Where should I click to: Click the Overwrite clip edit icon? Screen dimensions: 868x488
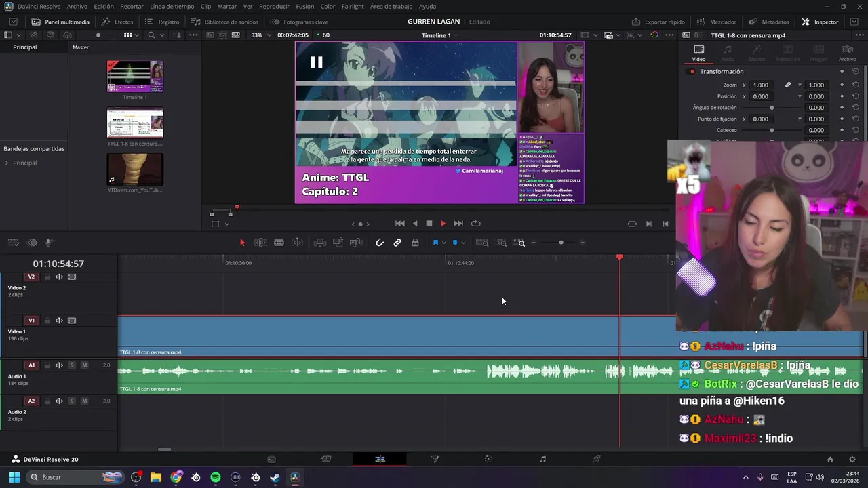click(x=338, y=243)
